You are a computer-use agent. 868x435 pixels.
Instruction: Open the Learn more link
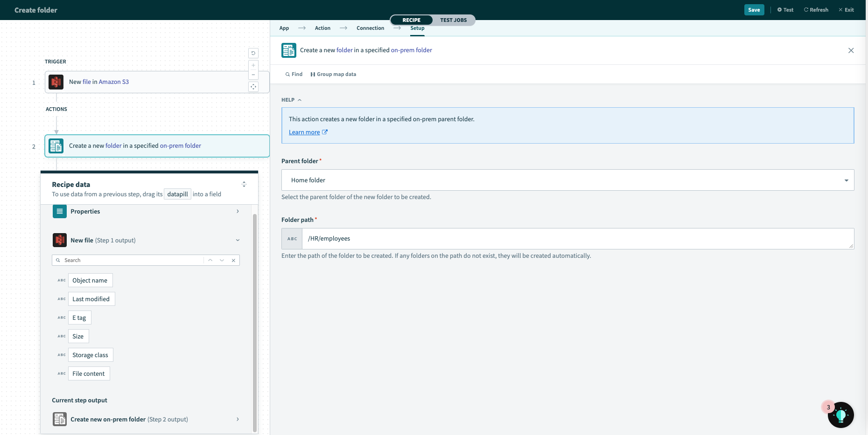coord(304,132)
